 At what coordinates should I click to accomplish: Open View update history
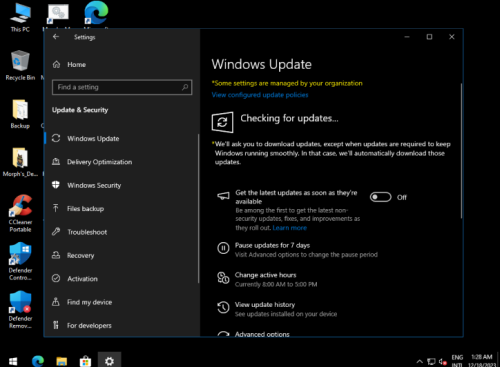(x=265, y=305)
